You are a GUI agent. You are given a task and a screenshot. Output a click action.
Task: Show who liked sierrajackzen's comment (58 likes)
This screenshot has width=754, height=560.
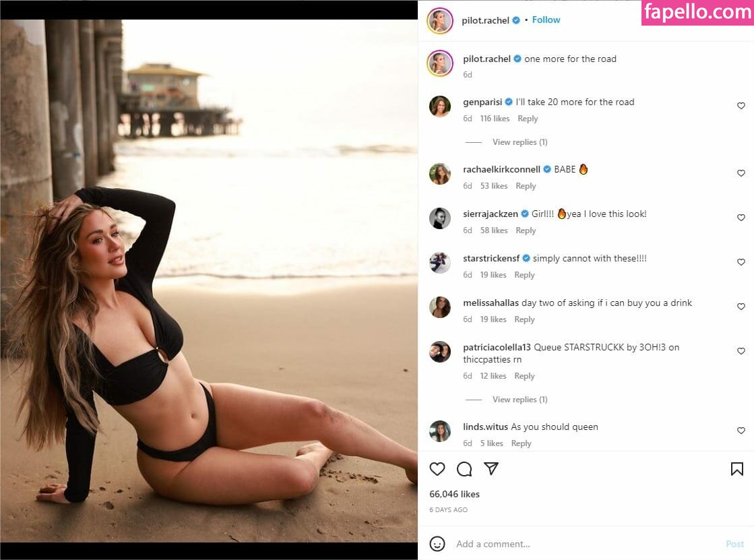tap(493, 230)
